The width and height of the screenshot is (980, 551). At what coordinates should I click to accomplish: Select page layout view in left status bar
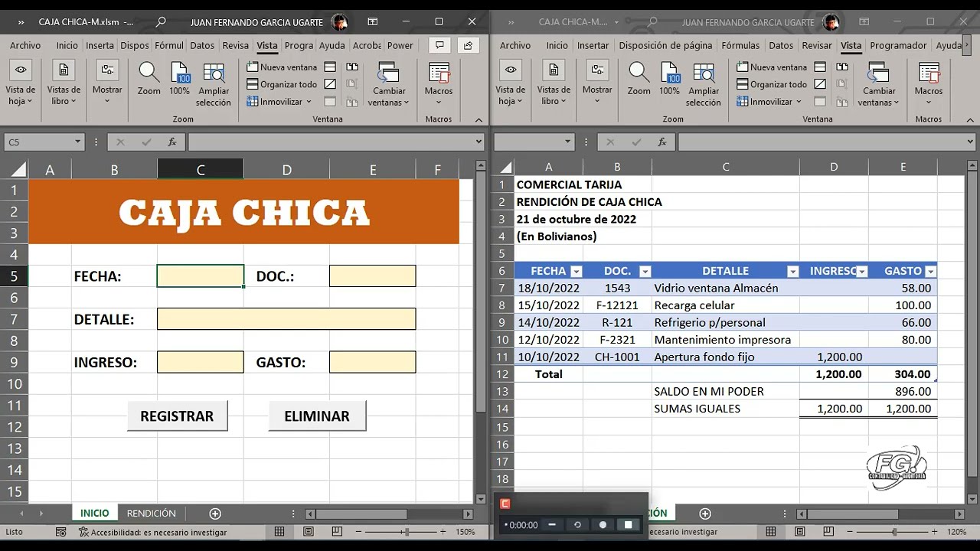pos(309,532)
